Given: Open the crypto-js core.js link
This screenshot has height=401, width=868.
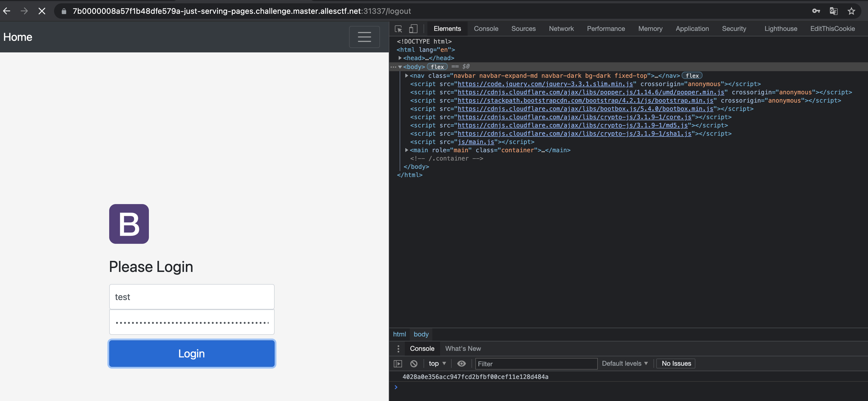Looking at the screenshot, I should click(574, 117).
